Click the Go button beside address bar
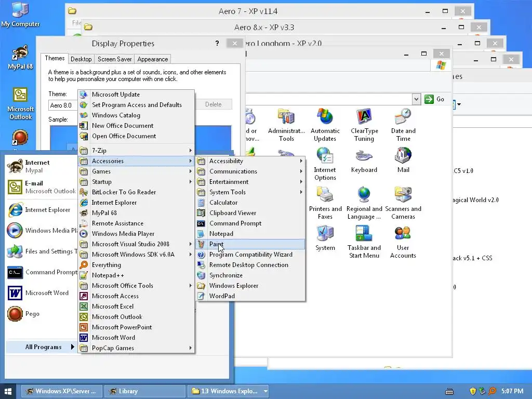Screen dimensions: 532x399 (435, 99)
